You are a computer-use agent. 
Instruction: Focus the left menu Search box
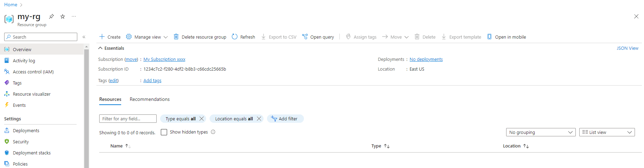point(41,37)
